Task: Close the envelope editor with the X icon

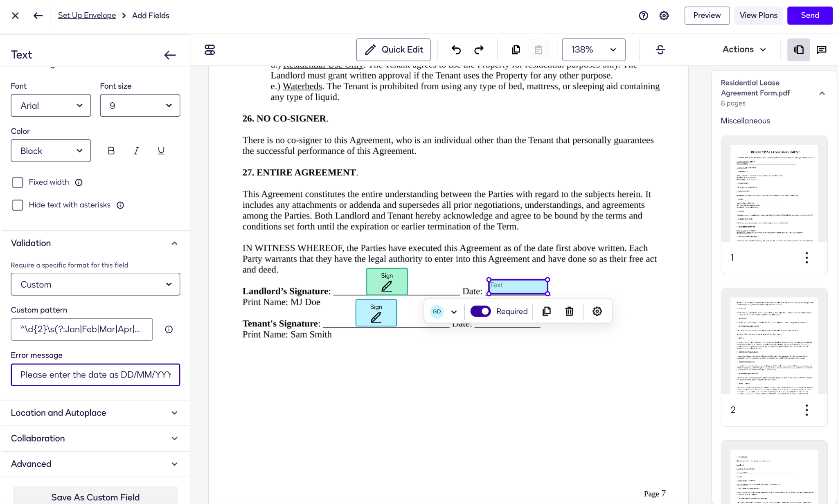Action: tap(15, 16)
